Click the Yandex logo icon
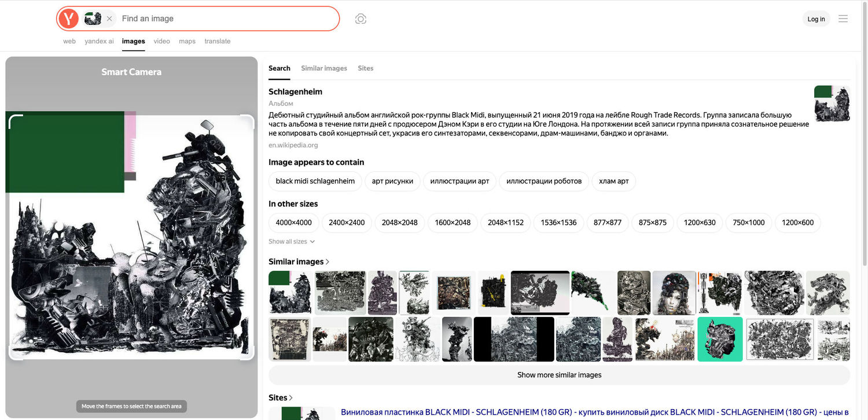The width and height of the screenshot is (868, 420). pos(68,19)
